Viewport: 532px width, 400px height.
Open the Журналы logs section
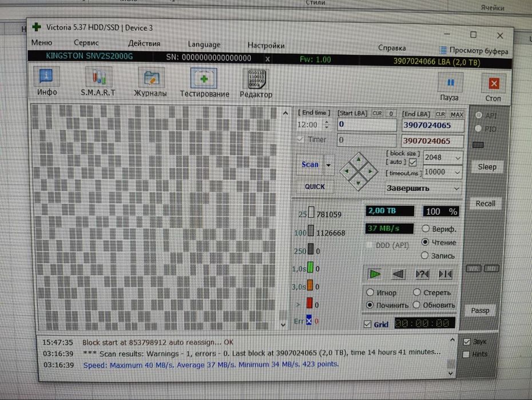click(150, 82)
